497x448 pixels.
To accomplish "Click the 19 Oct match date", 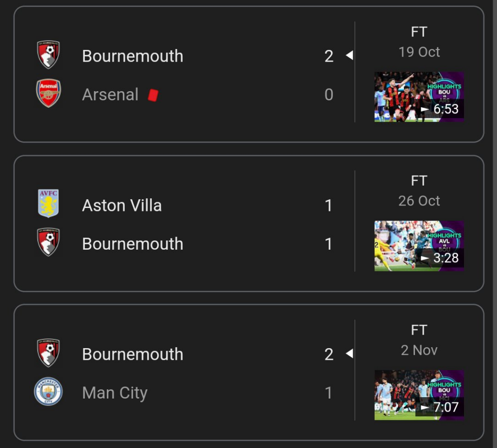I will tap(419, 52).
